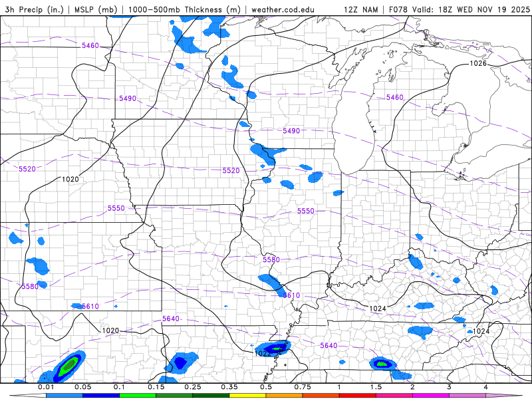Click the 1020 isobar label over Nebraska
532x399 pixels.
(x=70, y=179)
